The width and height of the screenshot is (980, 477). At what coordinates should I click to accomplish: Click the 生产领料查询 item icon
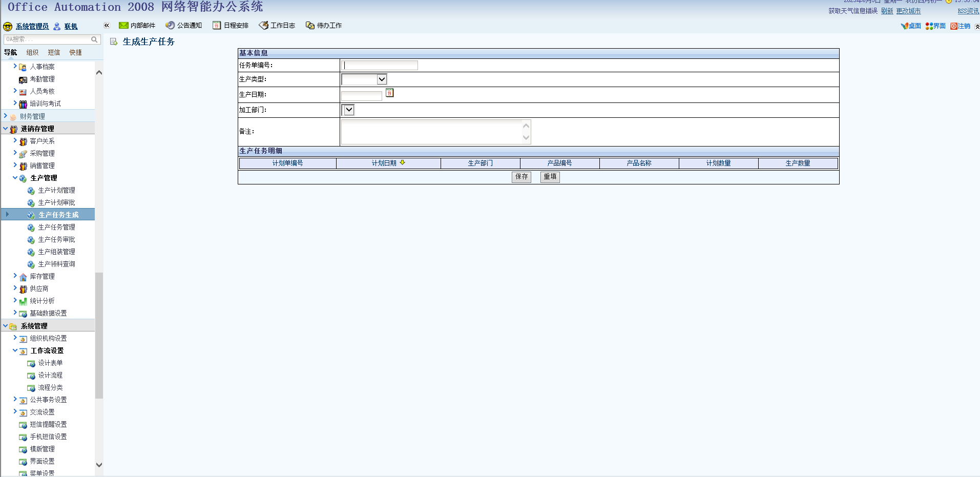31,264
